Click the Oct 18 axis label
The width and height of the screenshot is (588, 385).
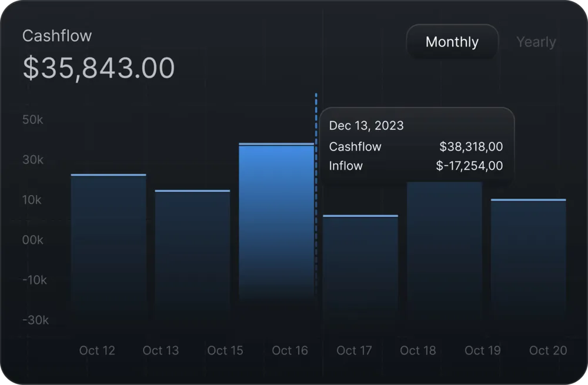417,350
